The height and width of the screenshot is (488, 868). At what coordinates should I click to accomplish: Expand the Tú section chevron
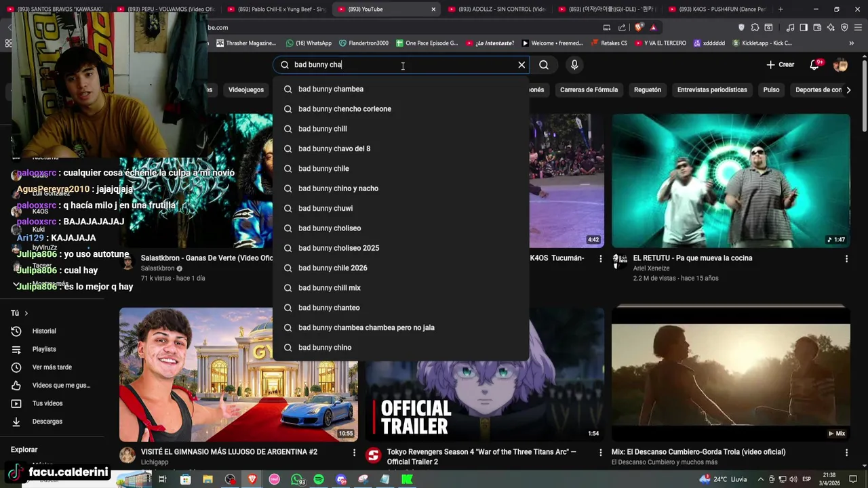pos(26,313)
